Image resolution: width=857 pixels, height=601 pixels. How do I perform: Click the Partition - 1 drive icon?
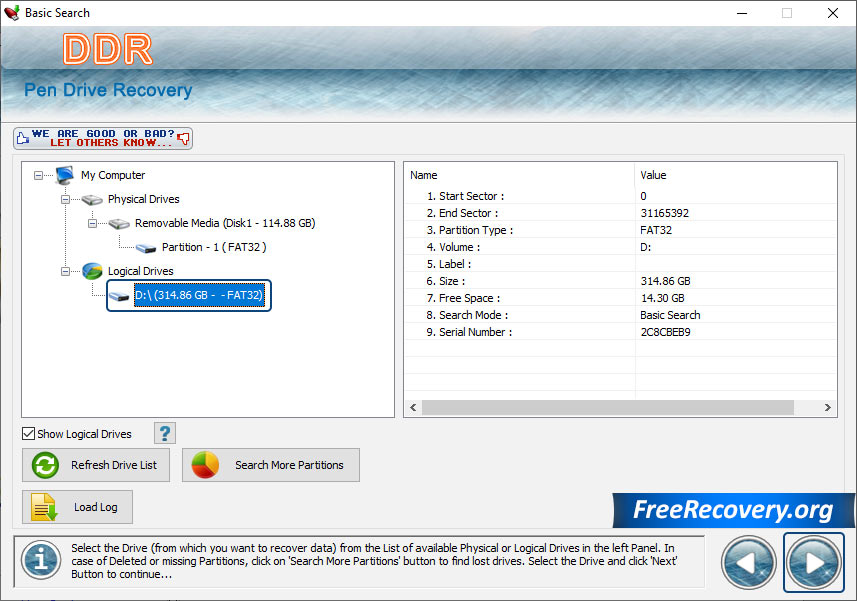pyautogui.click(x=146, y=248)
